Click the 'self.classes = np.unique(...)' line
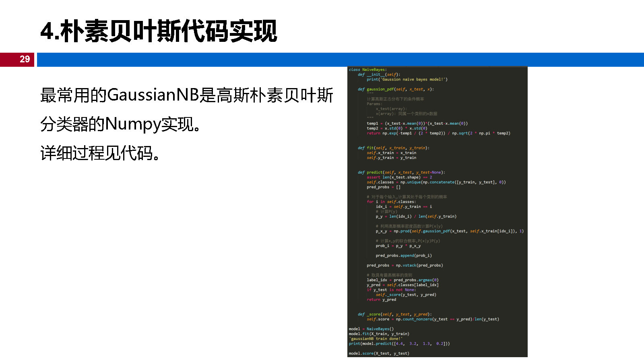 [x=436, y=182]
